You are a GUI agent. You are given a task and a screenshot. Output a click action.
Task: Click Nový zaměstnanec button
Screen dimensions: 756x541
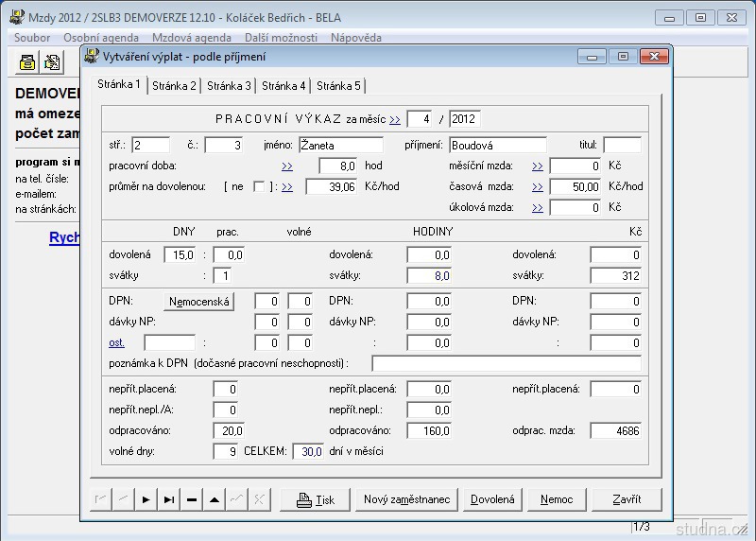pyautogui.click(x=406, y=499)
